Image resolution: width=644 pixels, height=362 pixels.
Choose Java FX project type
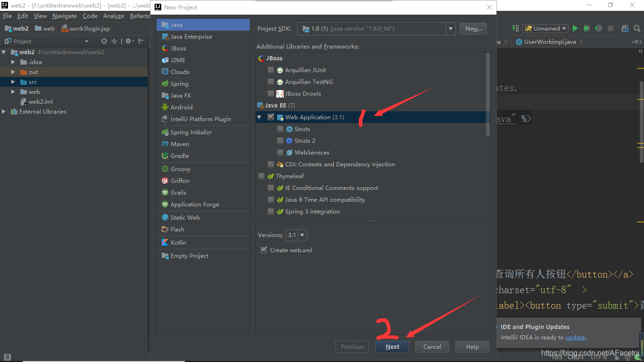coord(203,95)
